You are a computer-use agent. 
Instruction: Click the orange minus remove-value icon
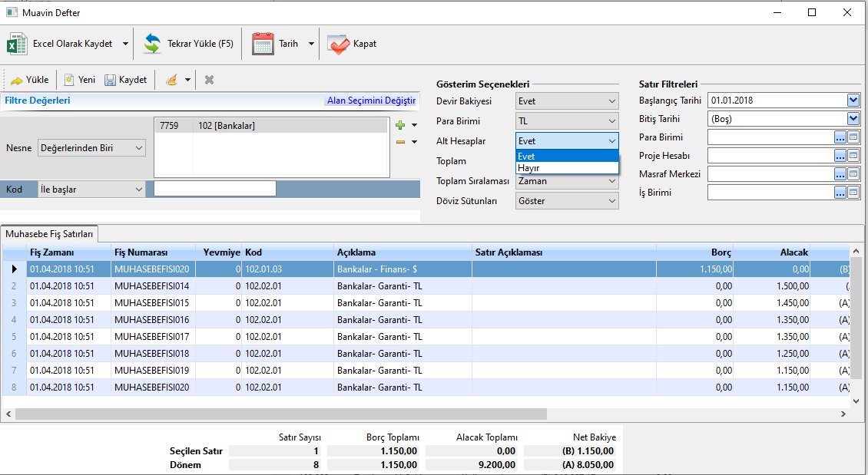[399, 142]
